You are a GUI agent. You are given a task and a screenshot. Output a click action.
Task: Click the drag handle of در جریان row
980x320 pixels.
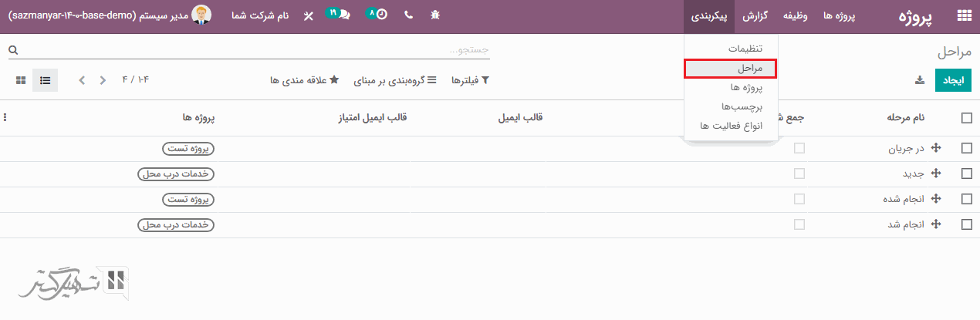click(937, 149)
